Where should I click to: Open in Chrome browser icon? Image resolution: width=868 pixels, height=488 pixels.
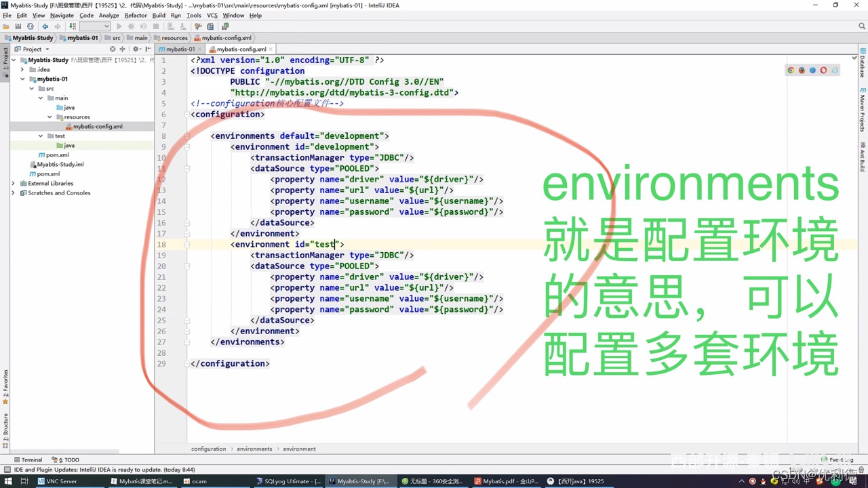(x=791, y=70)
